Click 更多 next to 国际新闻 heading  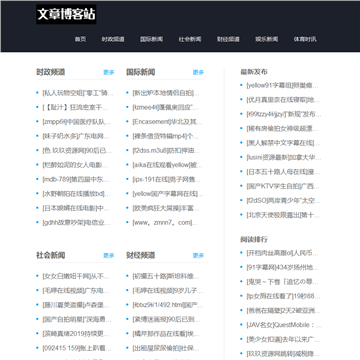(198, 72)
